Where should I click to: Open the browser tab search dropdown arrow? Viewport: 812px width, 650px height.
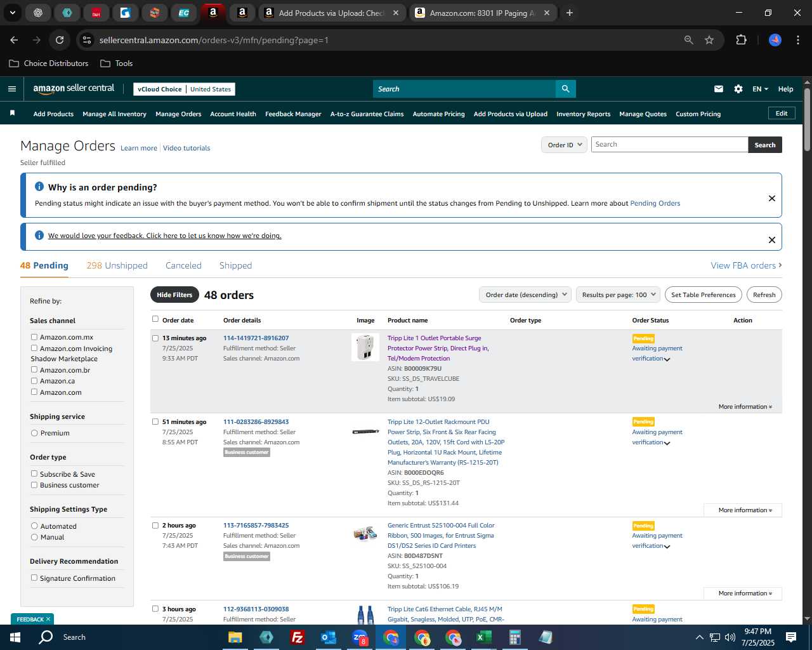tap(12, 13)
